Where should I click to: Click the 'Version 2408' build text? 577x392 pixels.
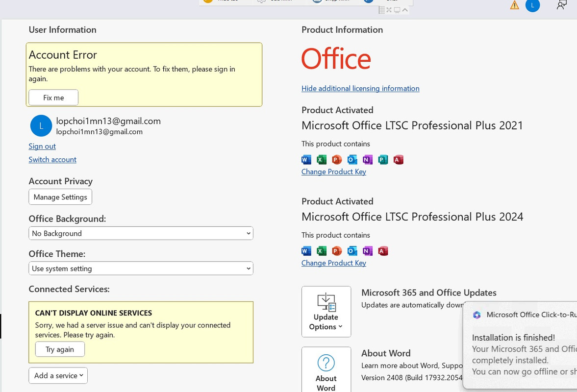[412, 378]
